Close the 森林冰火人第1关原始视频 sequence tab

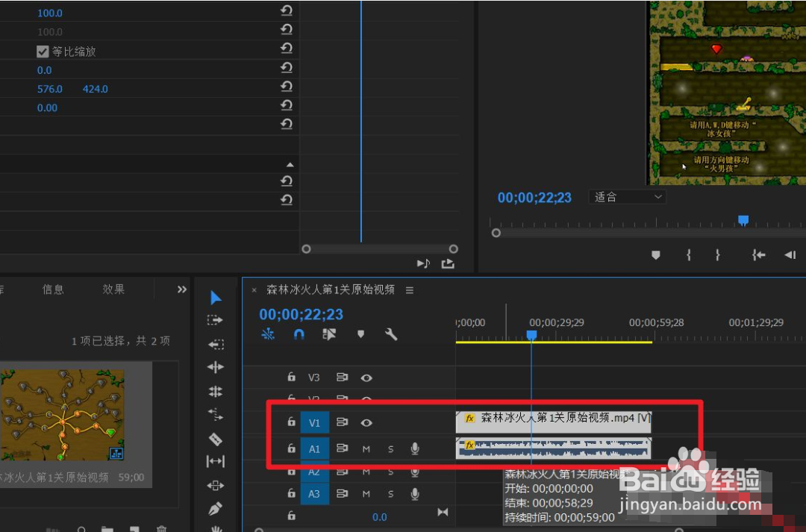pos(254,290)
